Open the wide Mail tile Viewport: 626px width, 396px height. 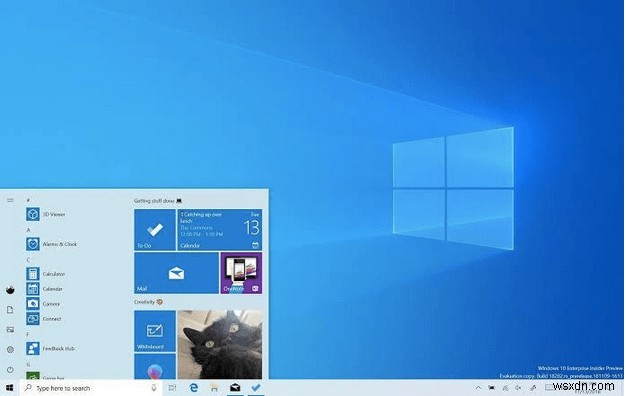176,273
